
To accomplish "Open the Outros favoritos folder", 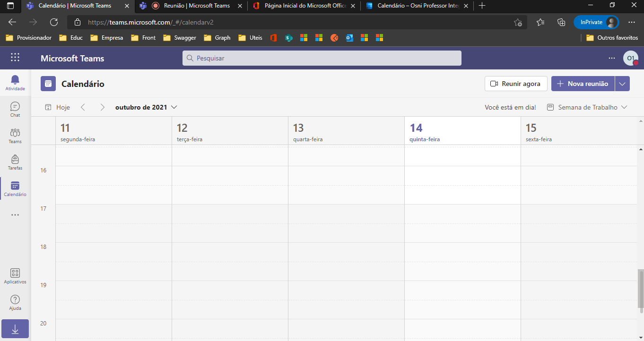I will [x=612, y=38].
